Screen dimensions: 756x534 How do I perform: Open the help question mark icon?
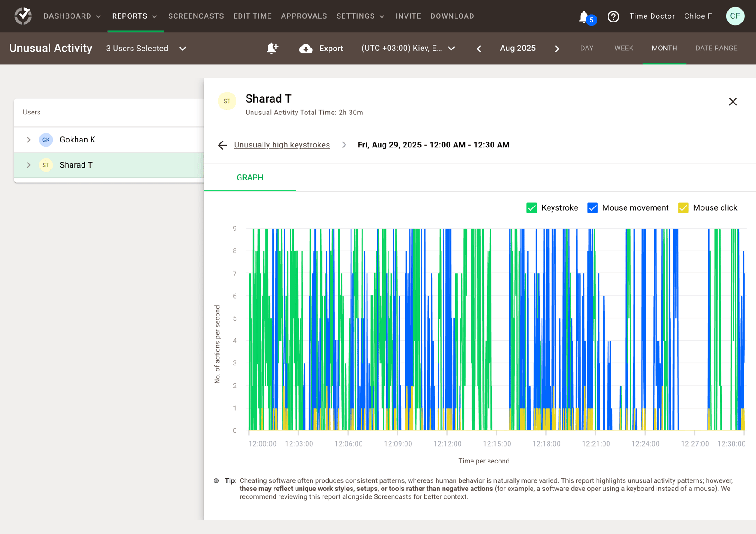point(614,16)
